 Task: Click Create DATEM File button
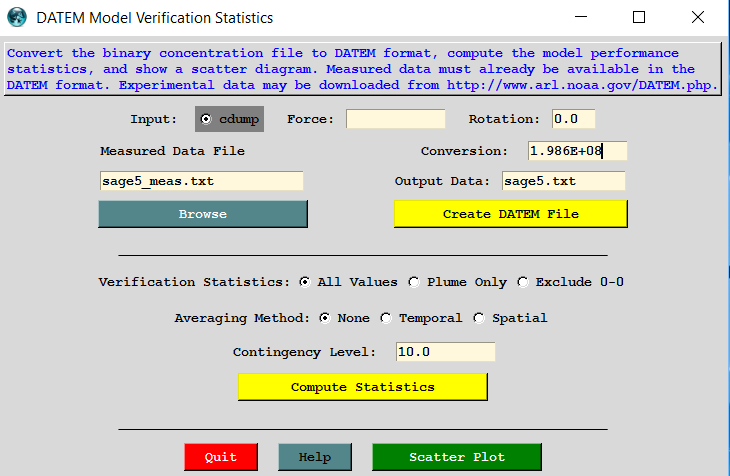[x=511, y=214]
